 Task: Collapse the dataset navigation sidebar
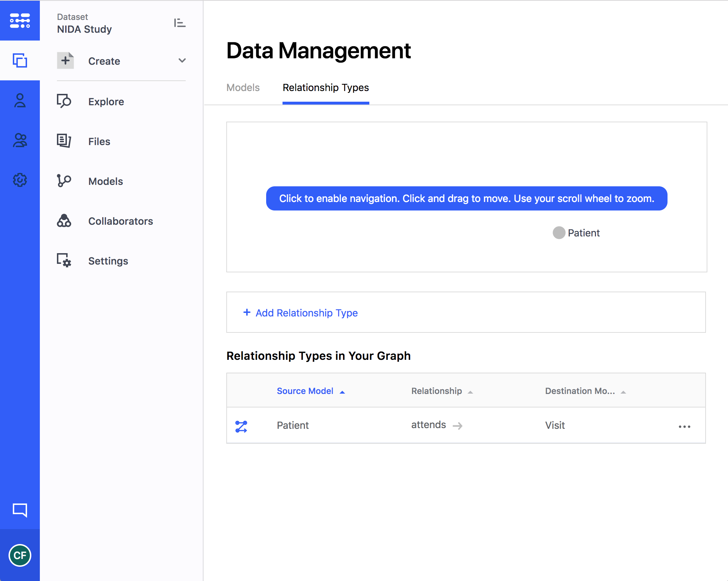click(180, 23)
